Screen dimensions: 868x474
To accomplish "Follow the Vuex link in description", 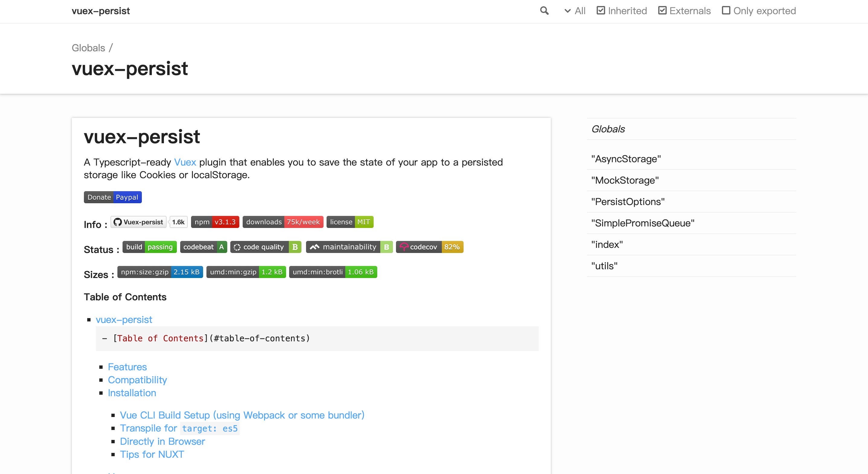I will click(x=185, y=162).
